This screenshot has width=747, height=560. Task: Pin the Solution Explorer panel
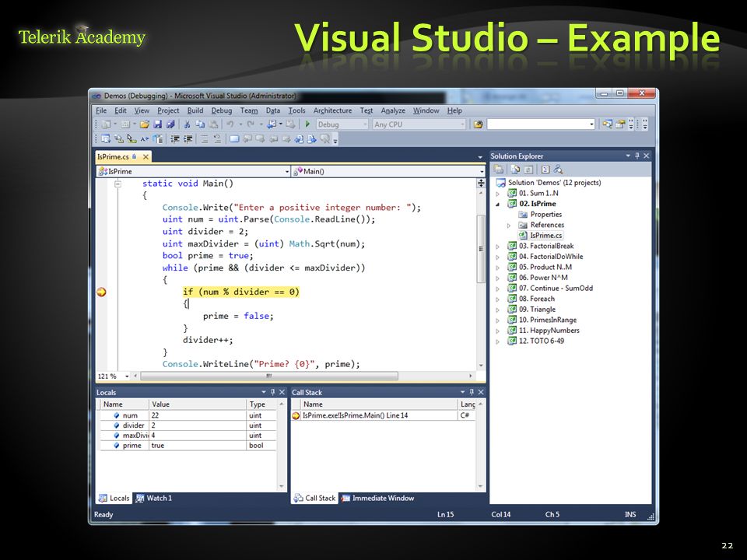click(x=637, y=156)
